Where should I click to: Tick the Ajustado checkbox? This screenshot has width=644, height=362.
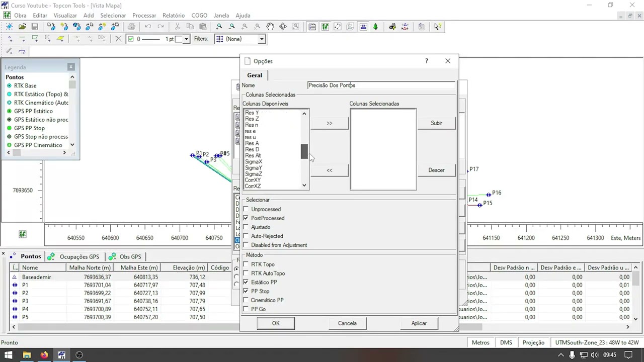[246, 227]
